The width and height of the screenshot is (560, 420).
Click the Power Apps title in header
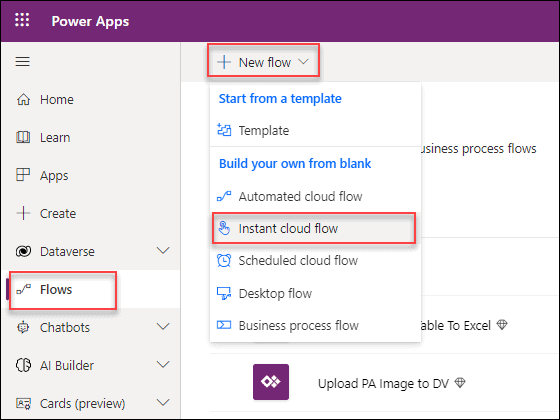pos(90,21)
